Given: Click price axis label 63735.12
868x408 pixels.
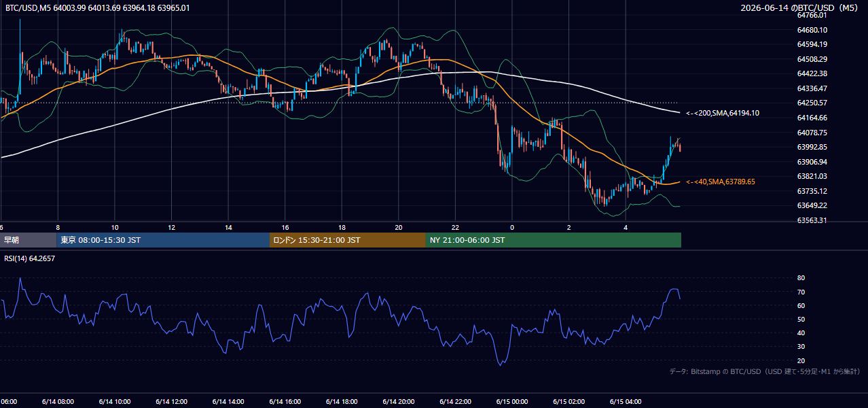Looking at the screenshot, I should click(812, 191).
